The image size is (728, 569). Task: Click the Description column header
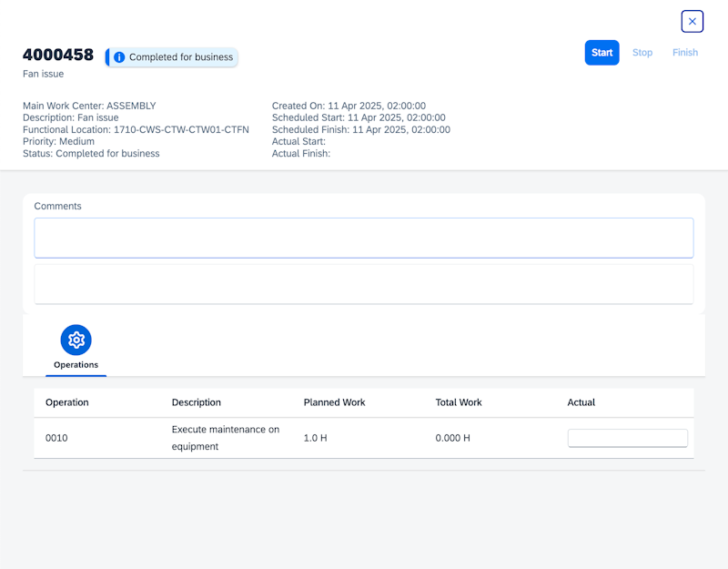click(197, 402)
